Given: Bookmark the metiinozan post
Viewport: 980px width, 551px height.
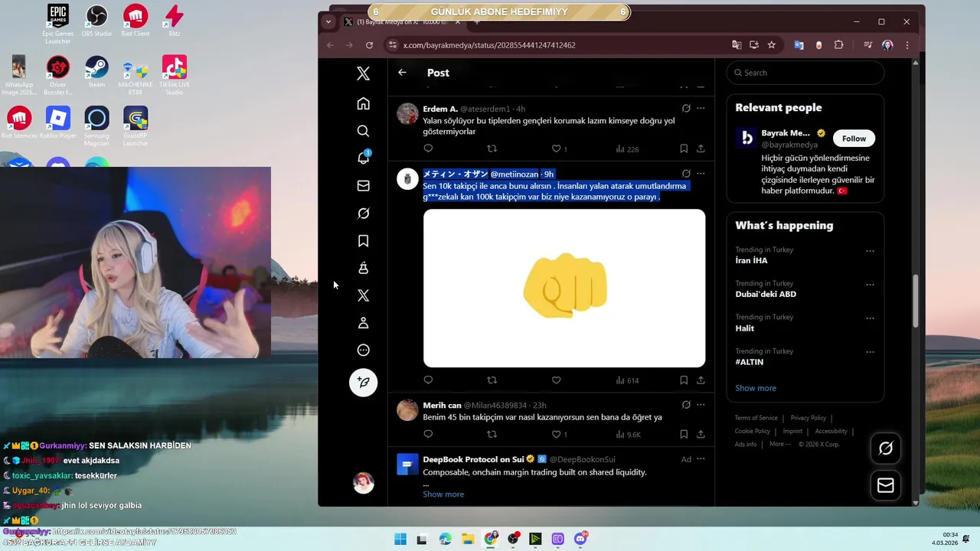Looking at the screenshot, I should click(684, 380).
